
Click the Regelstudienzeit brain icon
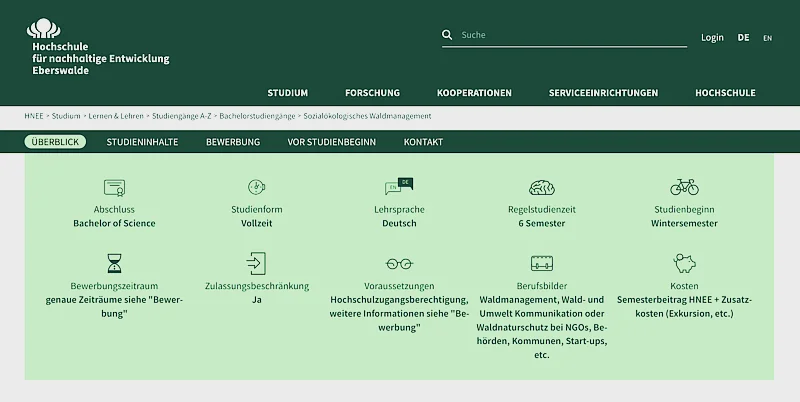coord(542,187)
